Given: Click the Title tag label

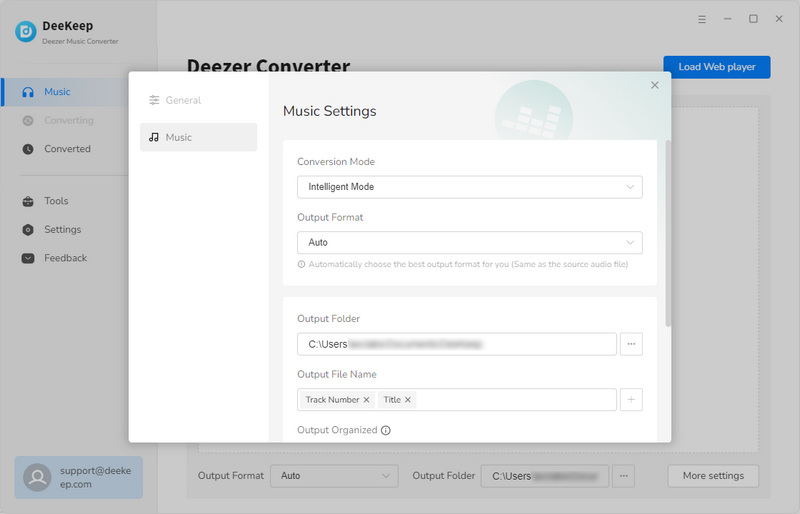Looking at the screenshot, I should [392, 400].
